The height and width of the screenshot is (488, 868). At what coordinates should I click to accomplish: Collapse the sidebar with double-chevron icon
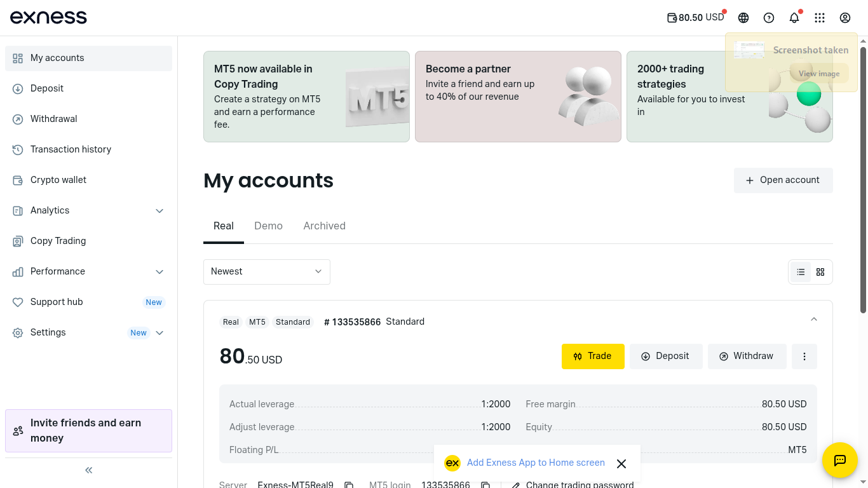[x=89, y=470]
